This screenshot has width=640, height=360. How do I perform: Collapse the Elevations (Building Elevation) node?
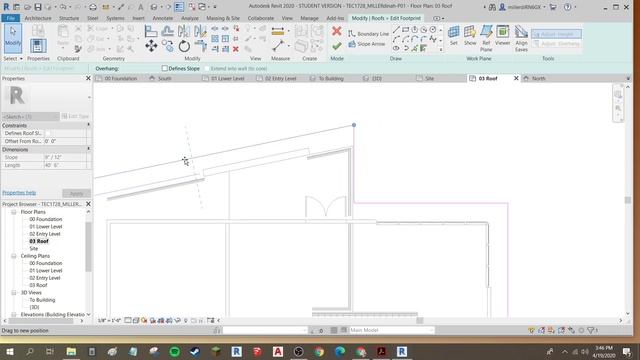click(13, 315)
